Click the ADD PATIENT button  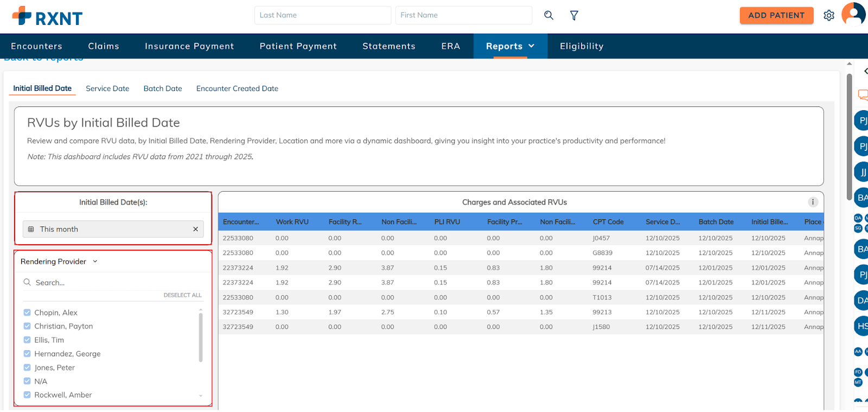[776, 15]
